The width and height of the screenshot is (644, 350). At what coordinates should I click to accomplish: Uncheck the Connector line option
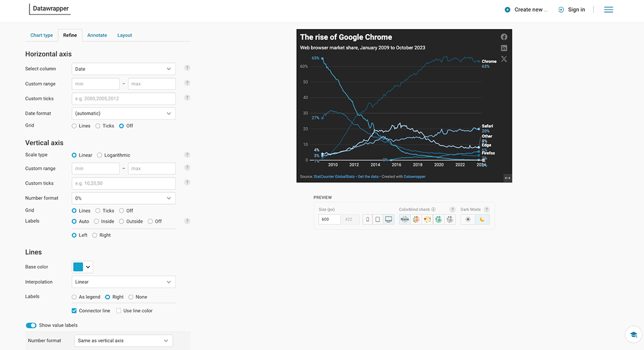tap(74, 310)
